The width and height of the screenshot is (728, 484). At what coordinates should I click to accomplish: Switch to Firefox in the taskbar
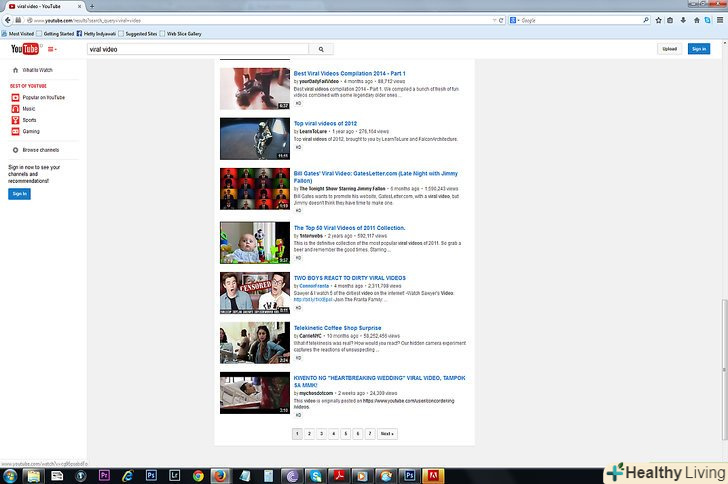(220, 476)
